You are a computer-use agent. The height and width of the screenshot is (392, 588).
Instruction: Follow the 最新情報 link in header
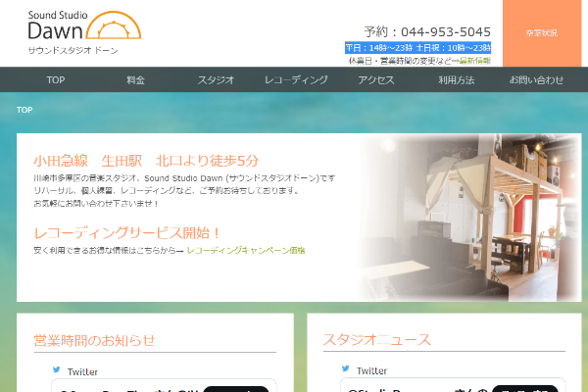pos(473,61)
